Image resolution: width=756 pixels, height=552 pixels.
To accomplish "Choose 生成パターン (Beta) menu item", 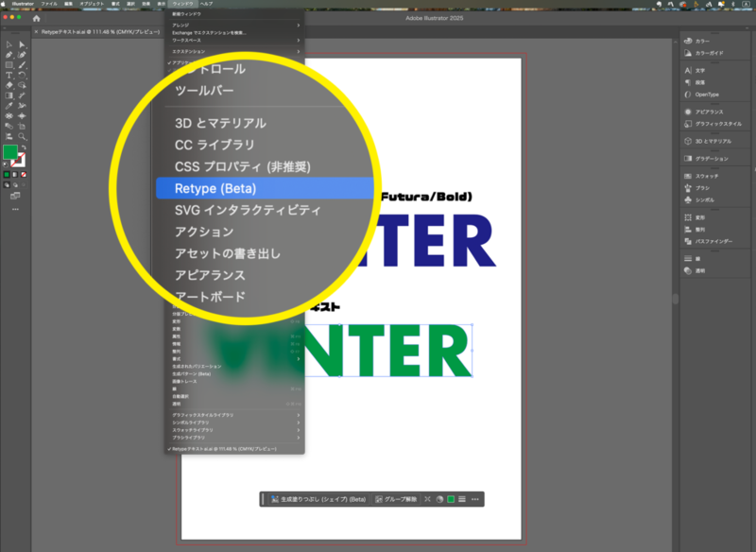I will point(234,374).
